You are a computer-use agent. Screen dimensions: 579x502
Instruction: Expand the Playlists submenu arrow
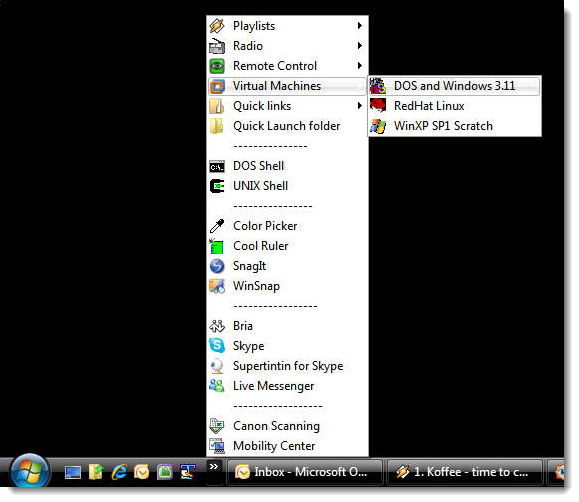point(360,26)
